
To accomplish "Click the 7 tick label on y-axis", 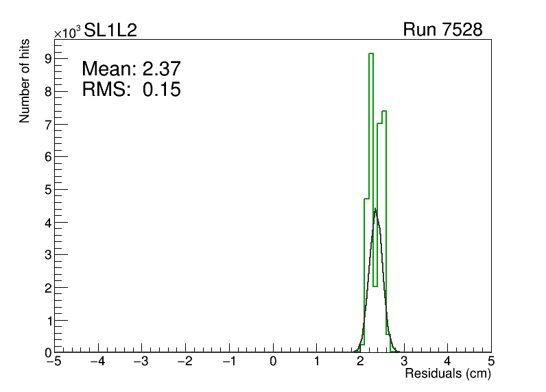I will 49,124.
